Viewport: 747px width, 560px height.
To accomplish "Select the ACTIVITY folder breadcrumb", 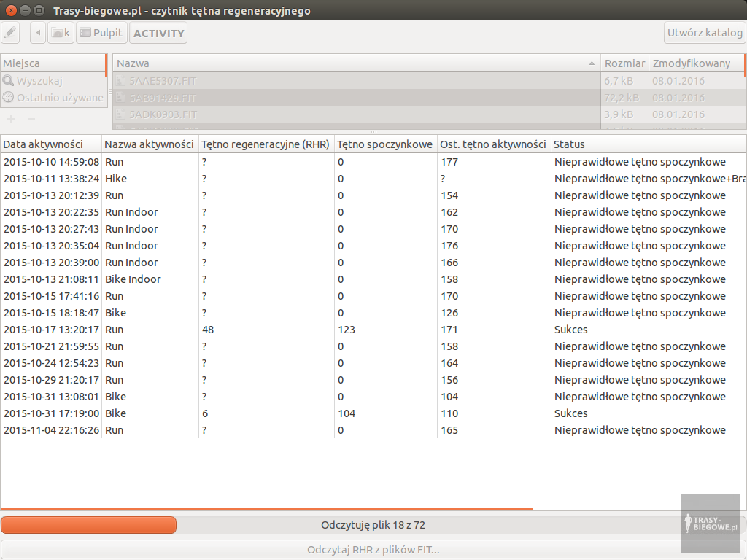I will (x=158, y=34).
